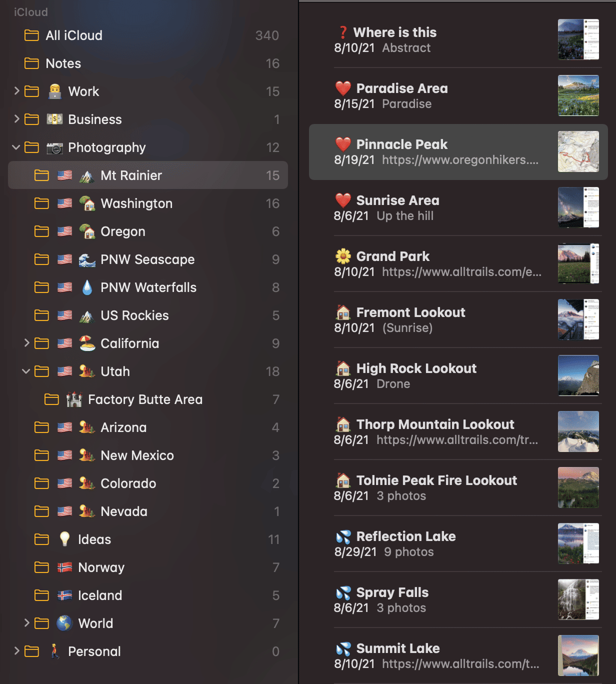
Task: Click the alltrails URL under Thorp Mountain Lookout
Action: [457, 440]
